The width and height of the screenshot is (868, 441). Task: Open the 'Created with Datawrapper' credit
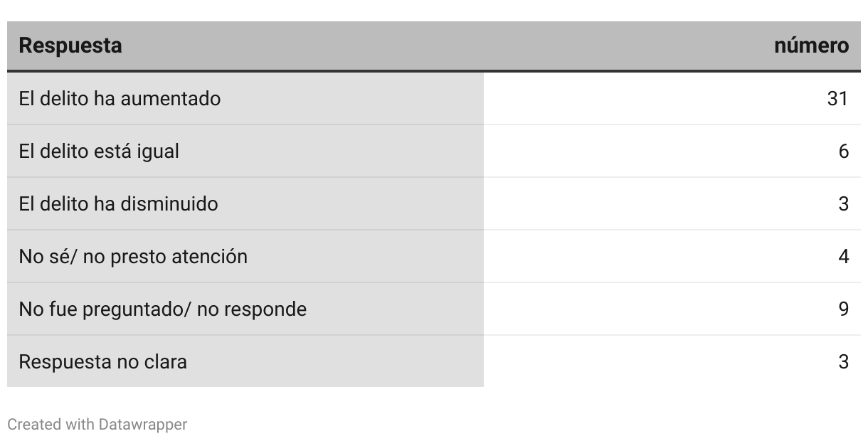tap(97, 425)
